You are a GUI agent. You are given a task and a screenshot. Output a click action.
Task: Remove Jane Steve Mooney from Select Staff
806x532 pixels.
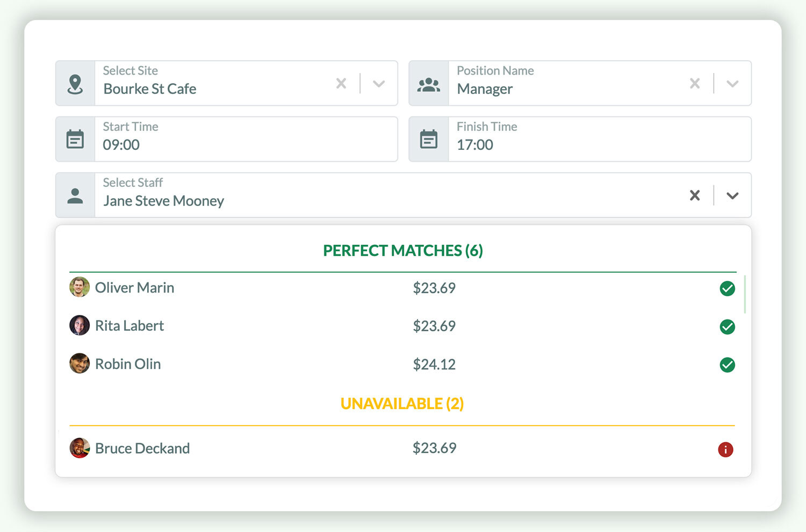click(695, 195)
